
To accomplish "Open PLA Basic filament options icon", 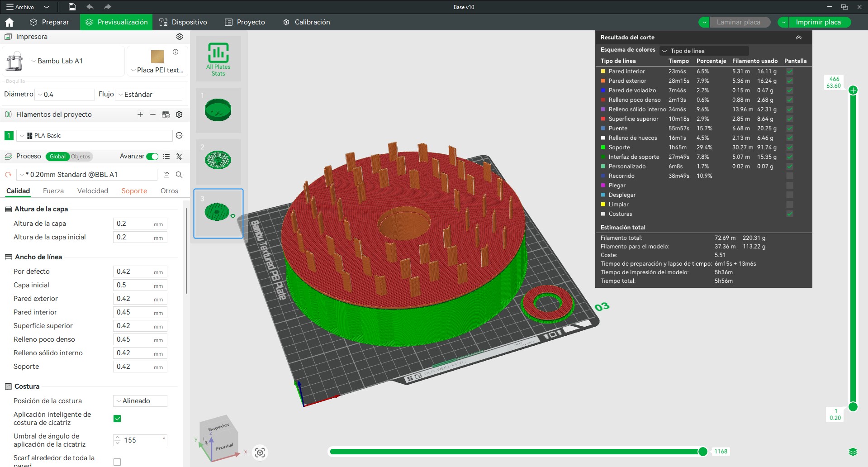I will 179,135.
